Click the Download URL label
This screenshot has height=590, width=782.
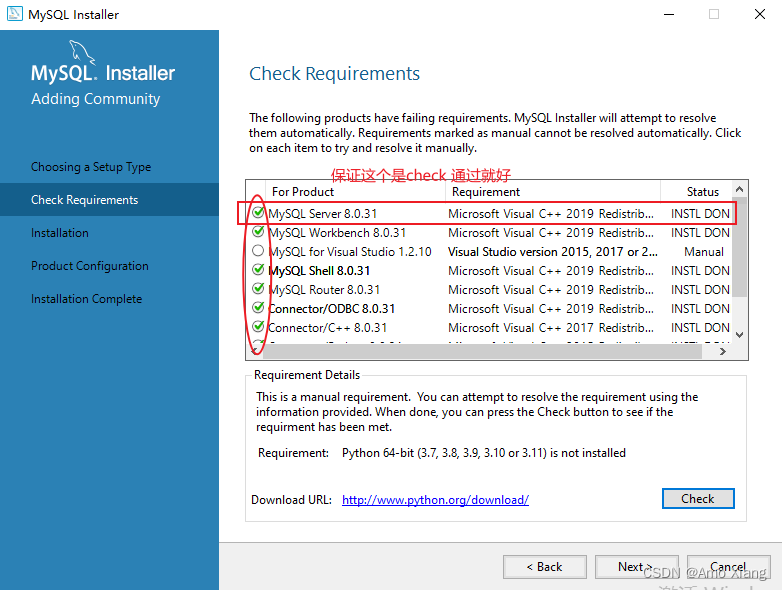(x=291, y=500)
